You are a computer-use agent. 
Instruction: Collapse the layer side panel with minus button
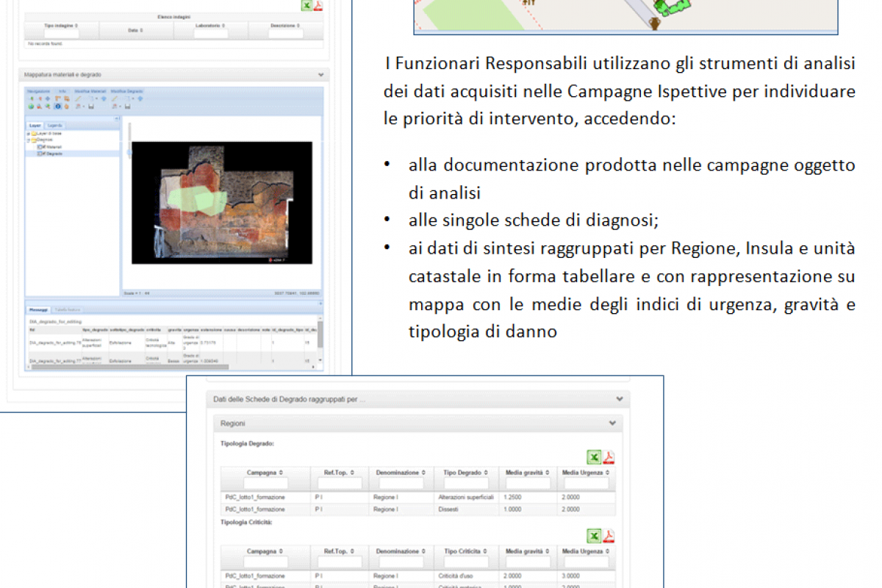click(x=117, y=118)
